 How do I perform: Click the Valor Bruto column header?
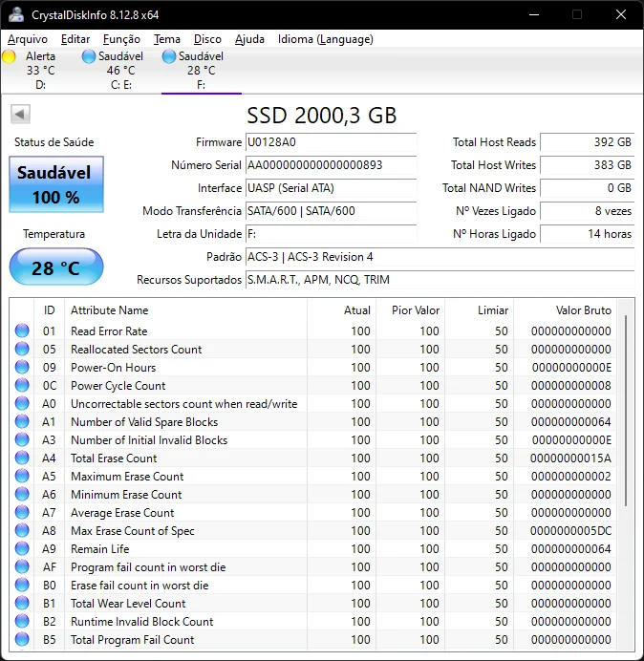pos(565,310)
